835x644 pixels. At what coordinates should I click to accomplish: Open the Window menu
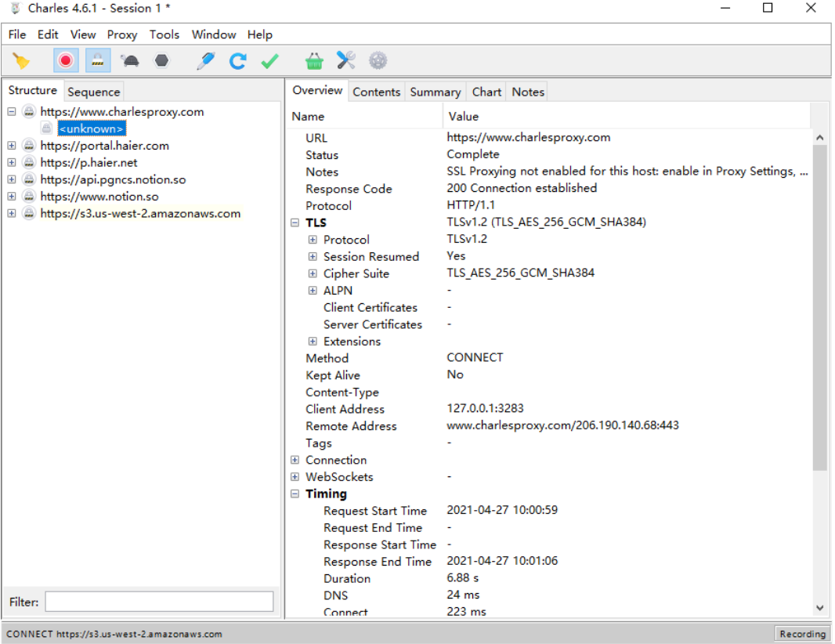[x=214, y=34]
